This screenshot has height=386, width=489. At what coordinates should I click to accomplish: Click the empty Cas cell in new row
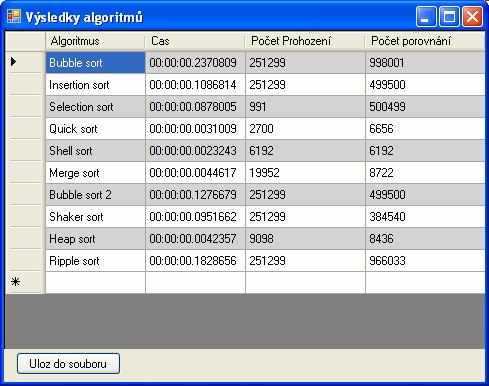point(195,283)
